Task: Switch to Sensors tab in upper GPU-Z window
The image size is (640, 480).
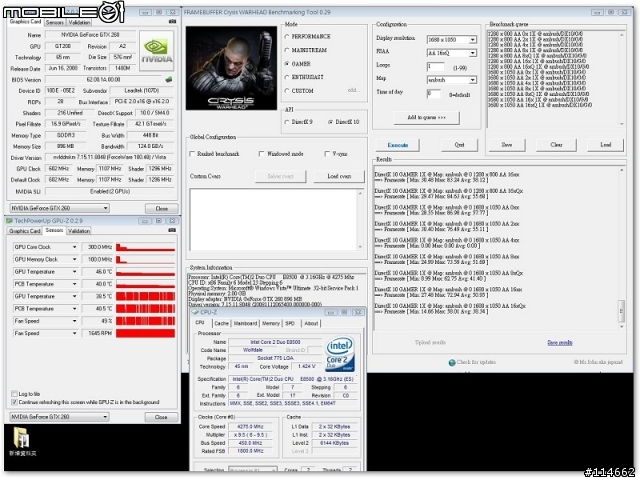Action: pos(55,22)
